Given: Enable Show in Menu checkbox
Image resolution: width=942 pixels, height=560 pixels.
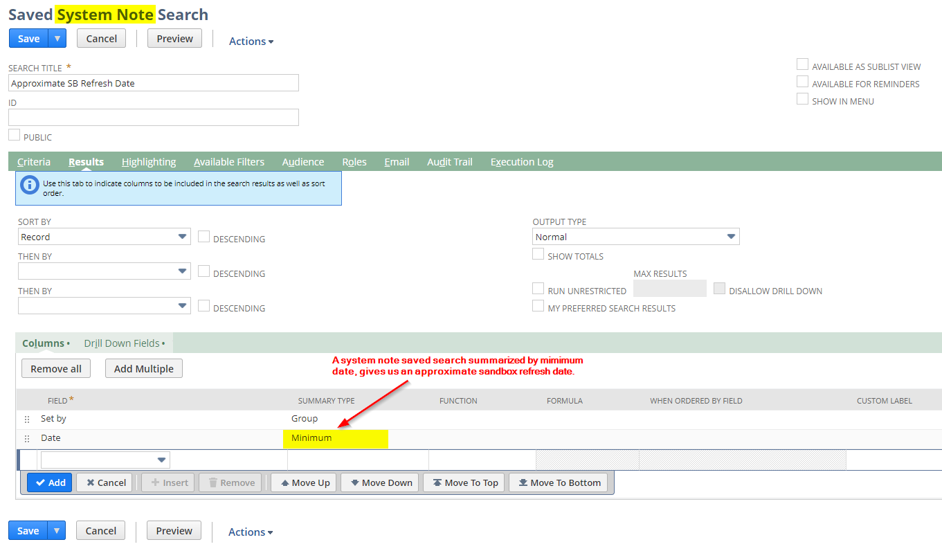Looking at the screenshot, I should click(x=802, y=99).
